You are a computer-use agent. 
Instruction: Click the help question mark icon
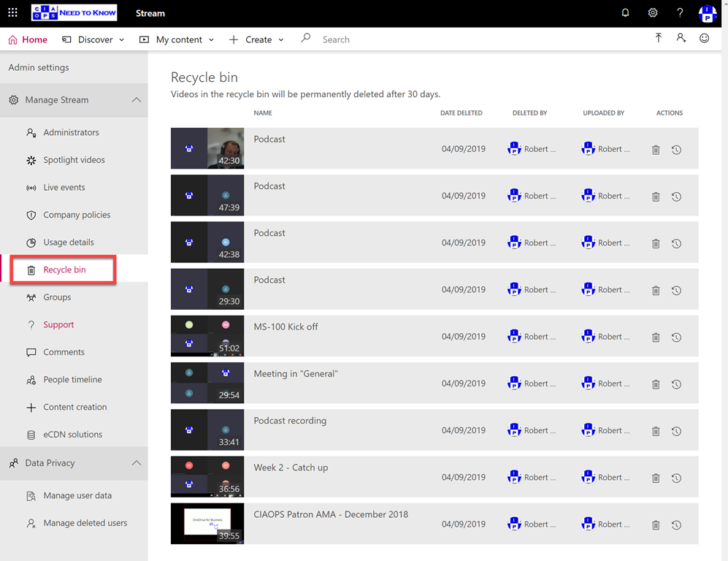pyautogui.click(x=680, y=13)
